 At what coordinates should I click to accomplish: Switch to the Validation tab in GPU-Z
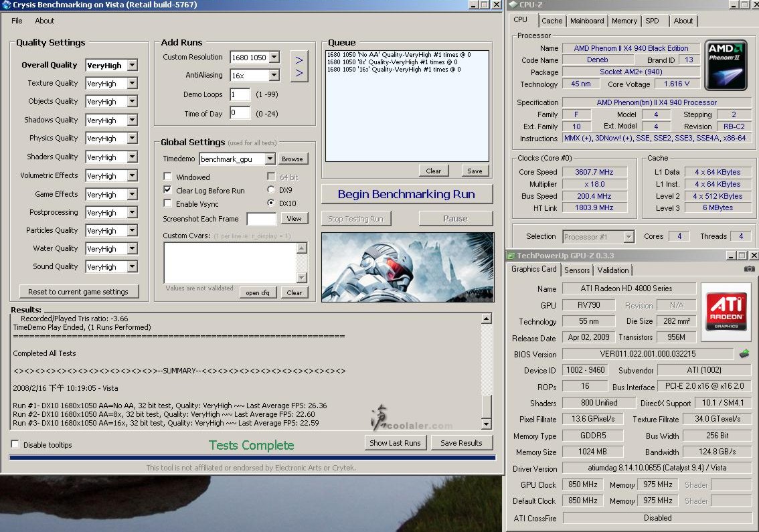tap(613, 270)
